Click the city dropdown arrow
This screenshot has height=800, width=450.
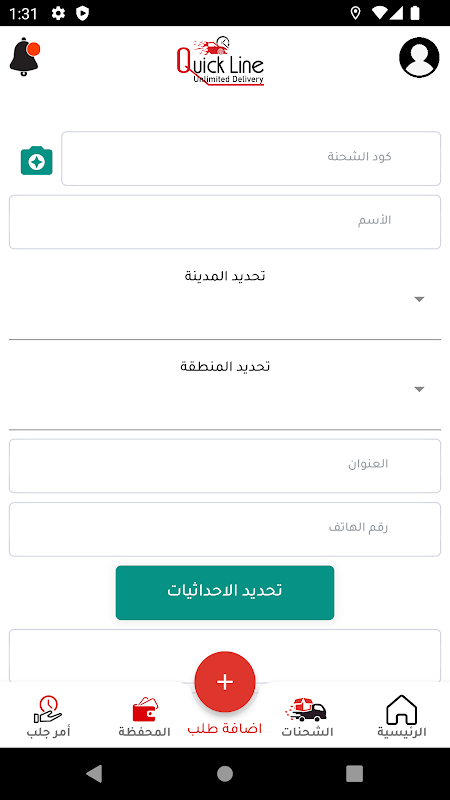pos(419,299)
